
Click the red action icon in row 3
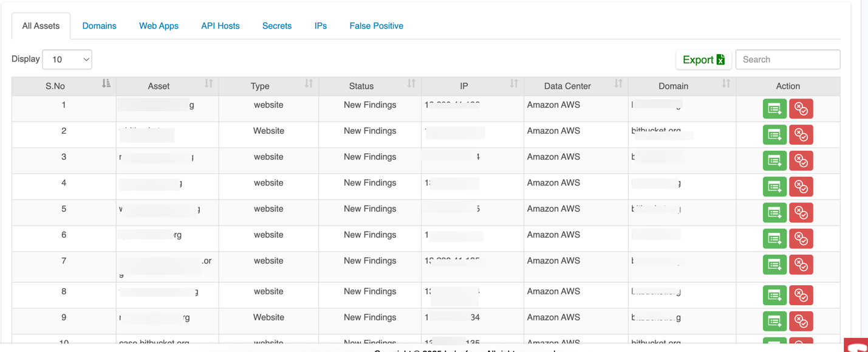click(801, 161)
